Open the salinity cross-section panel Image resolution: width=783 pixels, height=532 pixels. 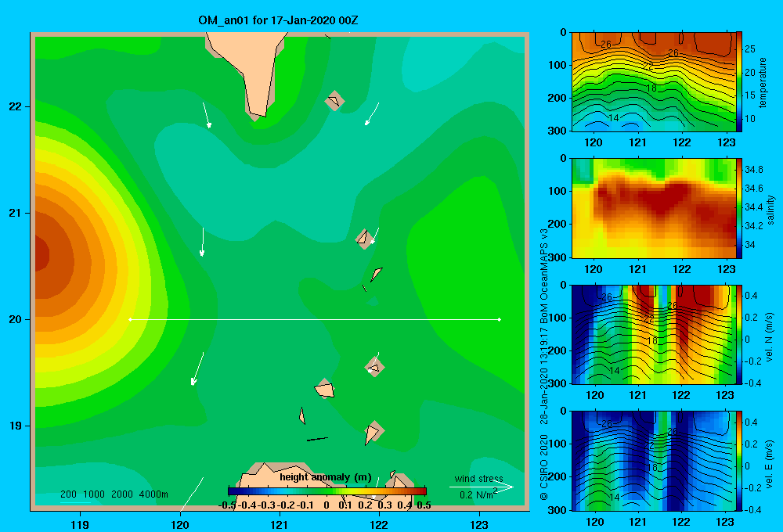[x=654, y=208]
